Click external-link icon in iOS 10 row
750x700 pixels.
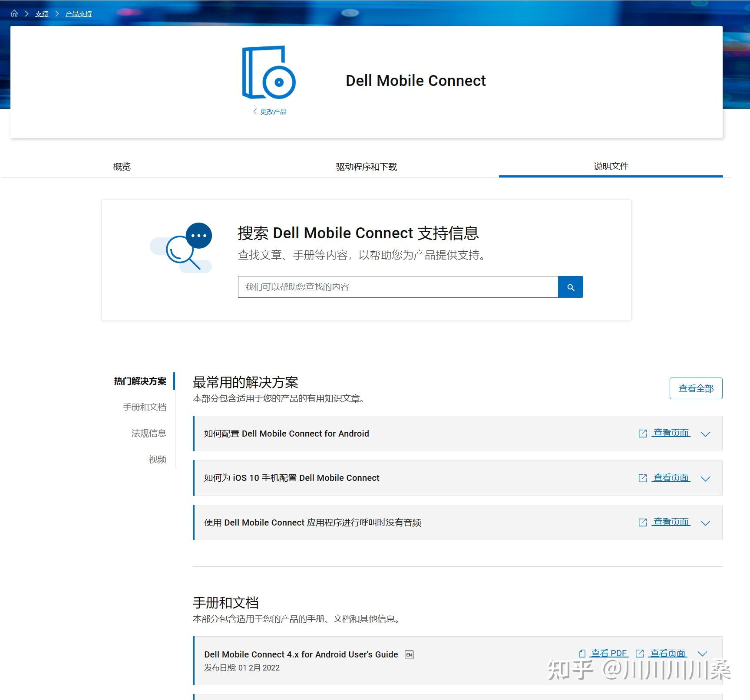643,478
